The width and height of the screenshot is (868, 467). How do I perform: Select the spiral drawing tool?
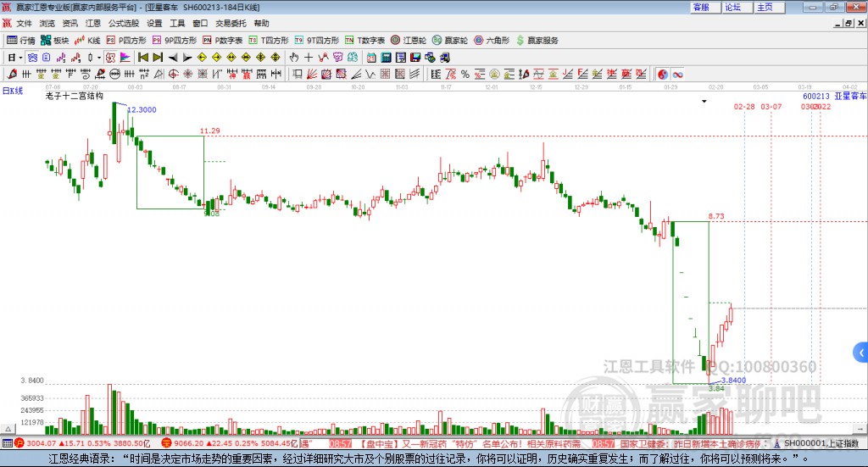pos(86,74)
